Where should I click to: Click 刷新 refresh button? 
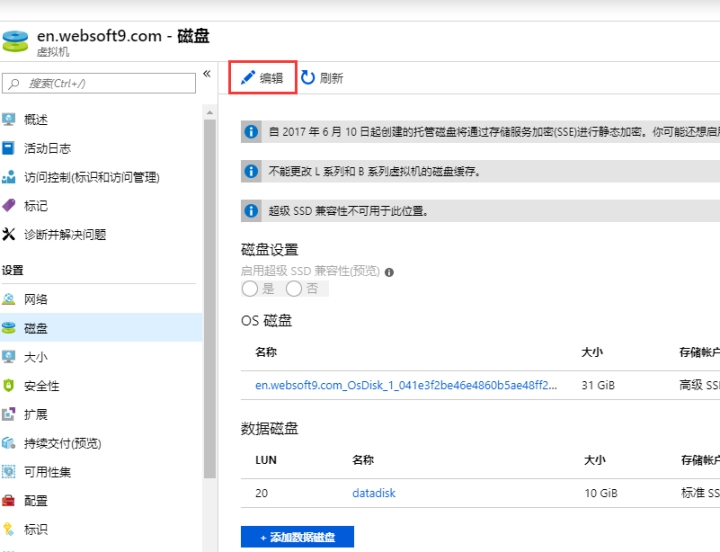pyautogui.click(x=322, y=78)
